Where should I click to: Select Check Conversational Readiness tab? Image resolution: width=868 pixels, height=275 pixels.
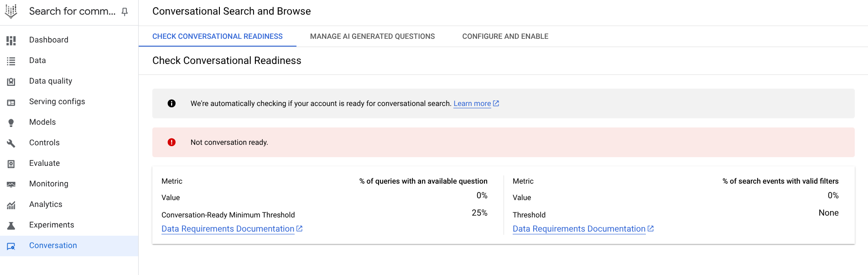click(x=217, y=37)
